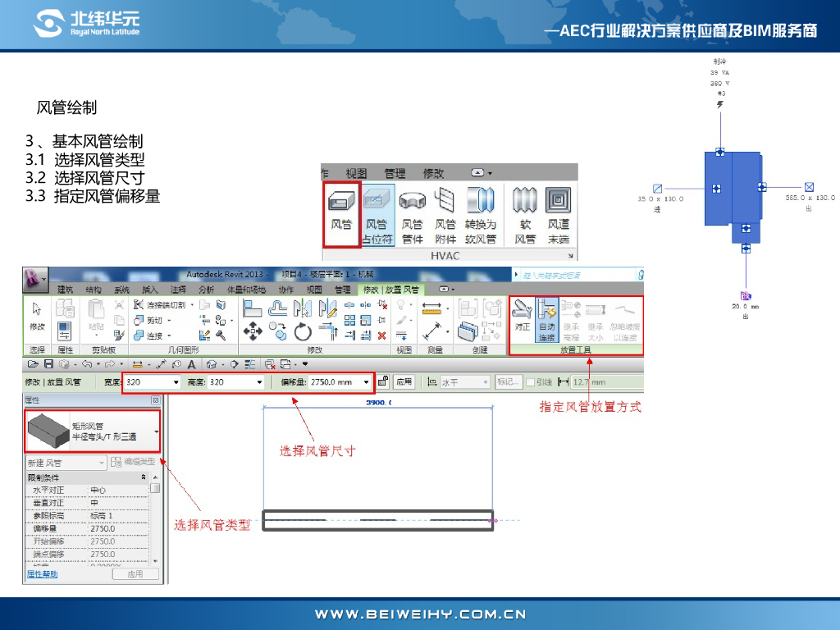
Task: Select the 修改 | 放置 风管 contextual tab
Action: (391, 290)
